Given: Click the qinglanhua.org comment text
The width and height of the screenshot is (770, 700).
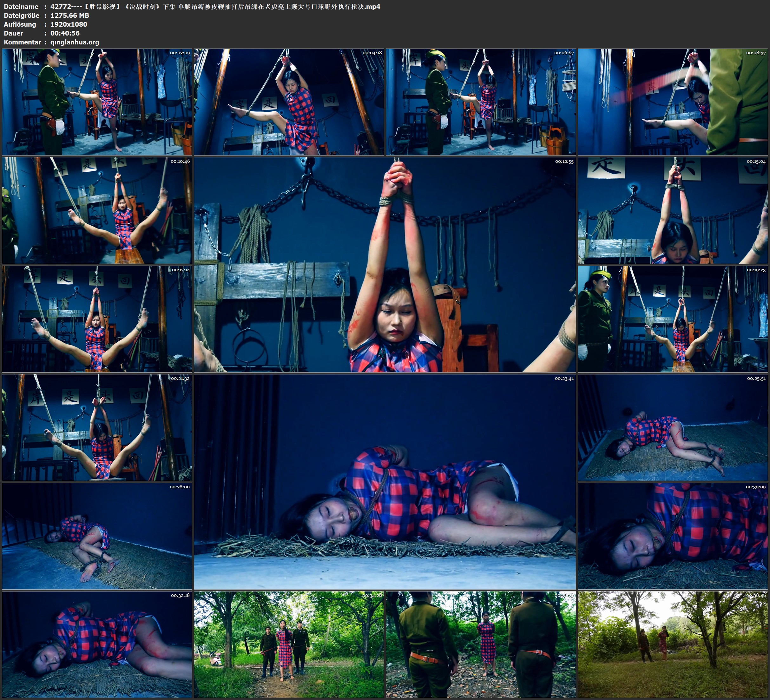Looking at the screenshot, I should click(75, 42).
